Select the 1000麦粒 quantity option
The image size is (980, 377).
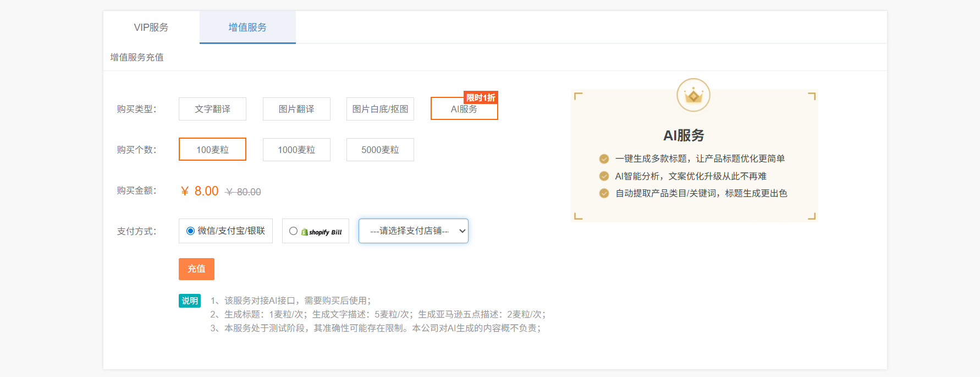(296, 150)
